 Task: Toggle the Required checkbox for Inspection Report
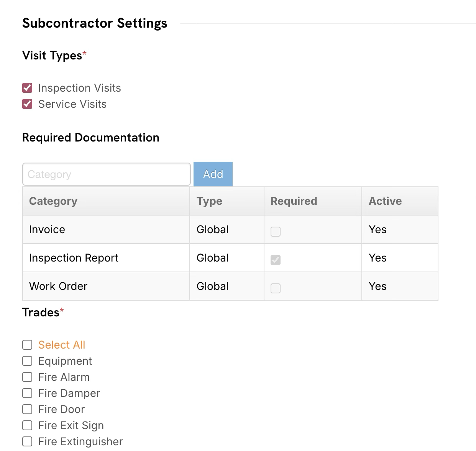[276, 260]
